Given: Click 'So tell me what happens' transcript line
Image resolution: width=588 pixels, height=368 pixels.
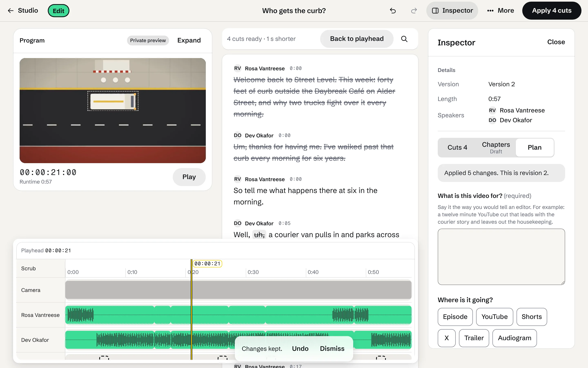Looking at the screenshot, I should click(305, 196).
